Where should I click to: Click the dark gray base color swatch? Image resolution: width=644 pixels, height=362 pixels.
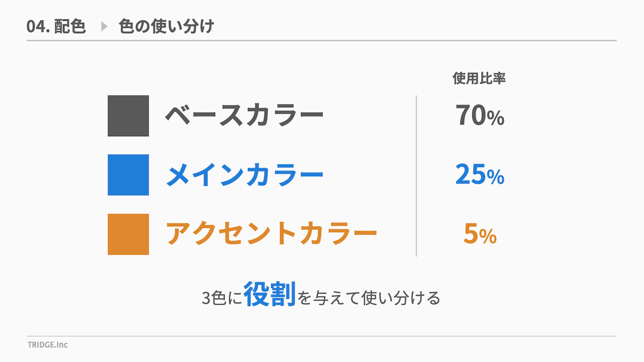tap(128, 116)
